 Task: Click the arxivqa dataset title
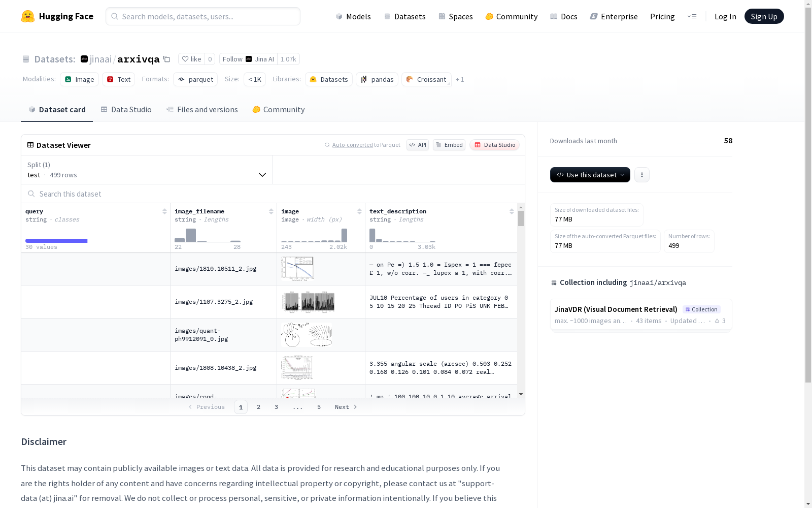(139, 59)
